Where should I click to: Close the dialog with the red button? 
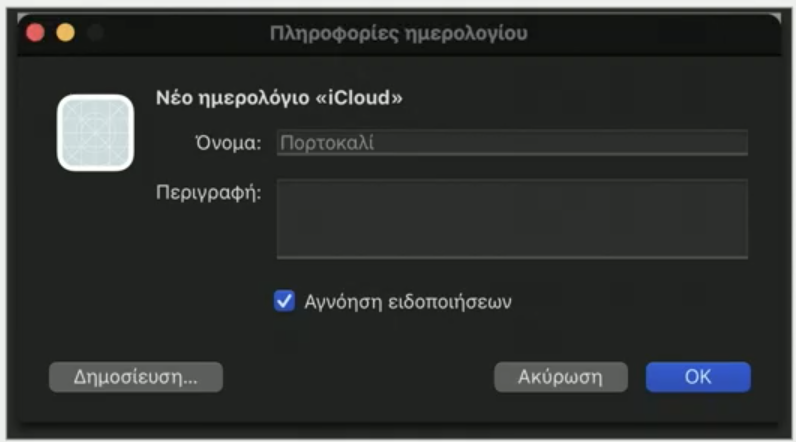tap(35, 32)
